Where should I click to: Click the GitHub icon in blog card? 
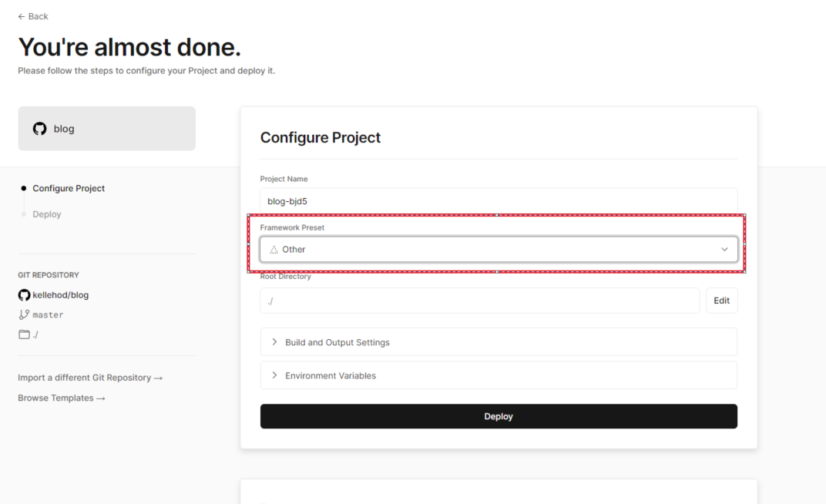pos(39,129)
